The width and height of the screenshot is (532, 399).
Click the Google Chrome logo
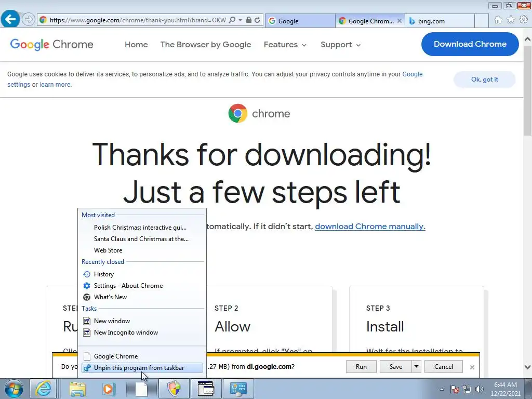click(51, 45)
